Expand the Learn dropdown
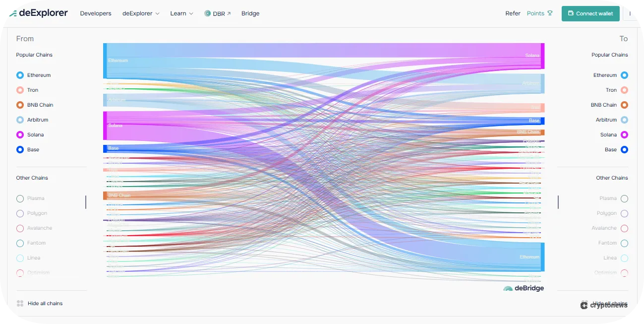Image resolution: width=644 pixels, height=324 pixels. 181,13
